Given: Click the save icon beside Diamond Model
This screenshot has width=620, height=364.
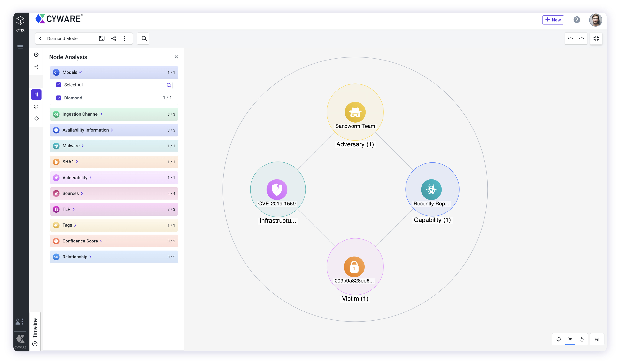Looking at the screenshot, I should click(102, 38).
